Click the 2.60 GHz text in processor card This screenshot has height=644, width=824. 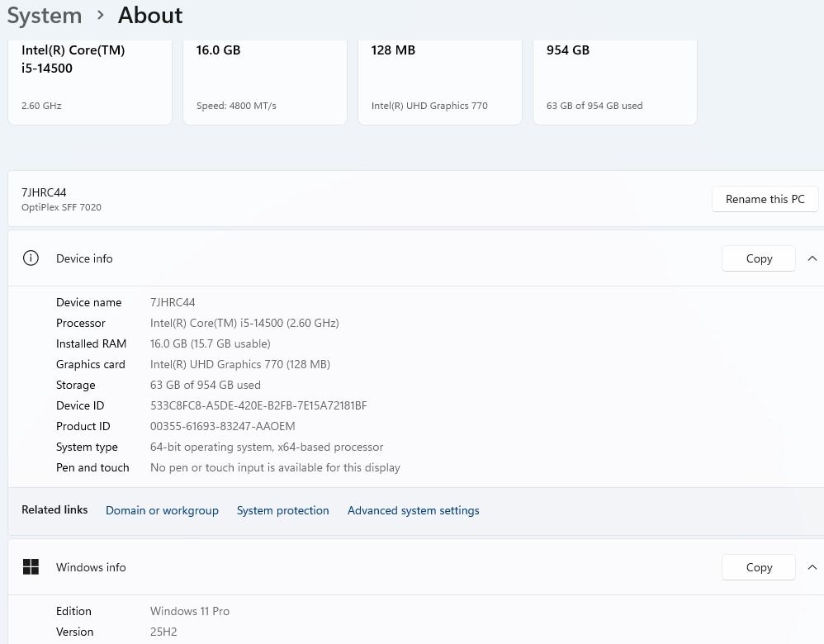(41, 106)
